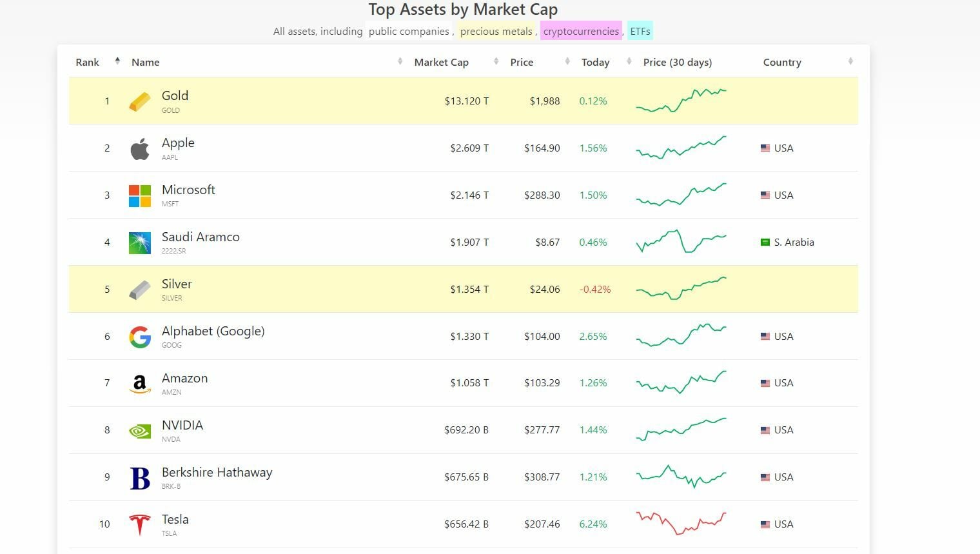Click the Google logo icon
Image resolution: width=980 pixels, height=554 pixels.
pyautogui.click(x=140, y=337)
